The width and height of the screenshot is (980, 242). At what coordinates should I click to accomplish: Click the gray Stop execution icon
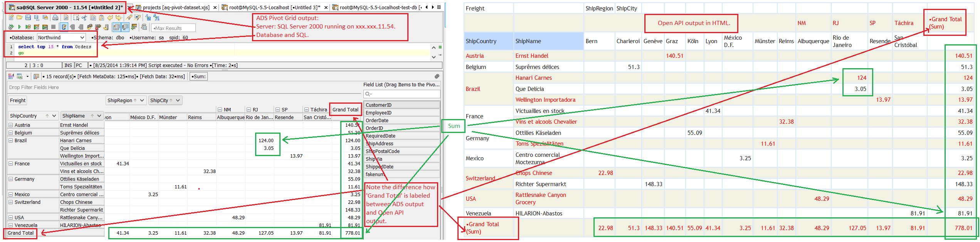(x=53, y=27)
